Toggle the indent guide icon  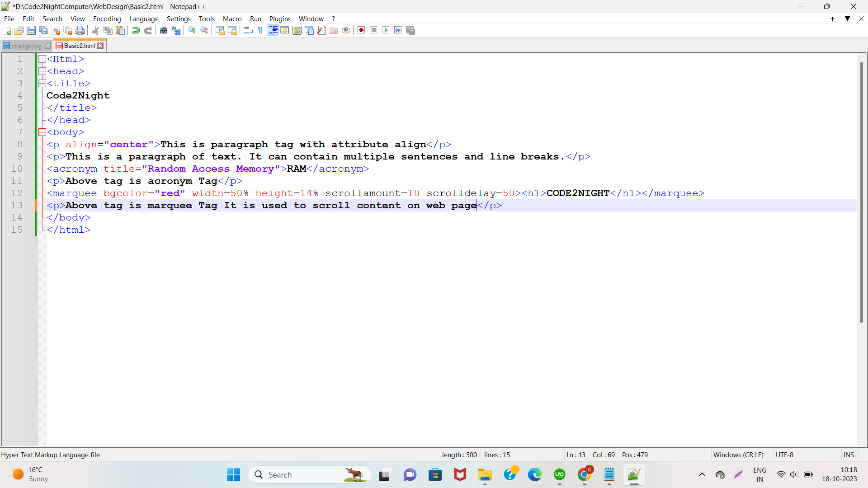click(x=273, y=30)
